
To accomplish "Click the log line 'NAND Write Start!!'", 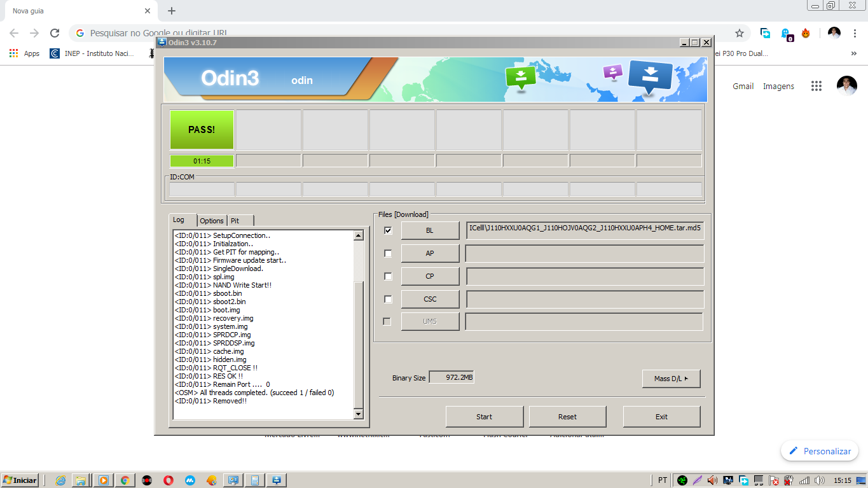I will [223, 285].
